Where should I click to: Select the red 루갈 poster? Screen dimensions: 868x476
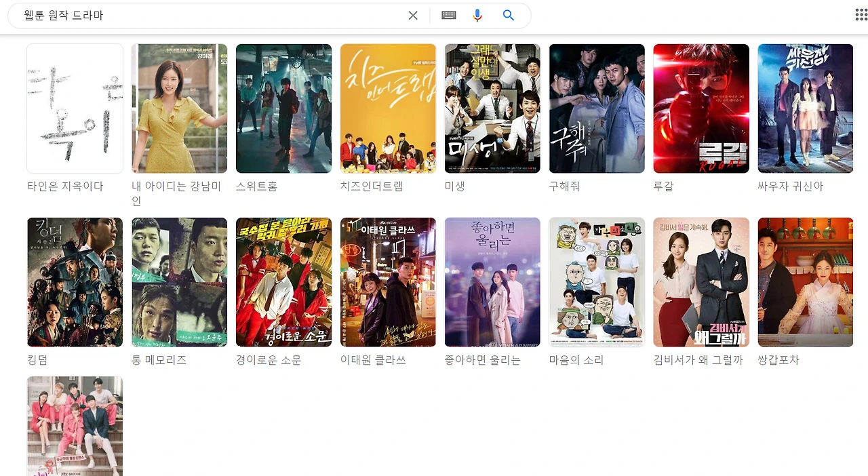click(701, 108)
